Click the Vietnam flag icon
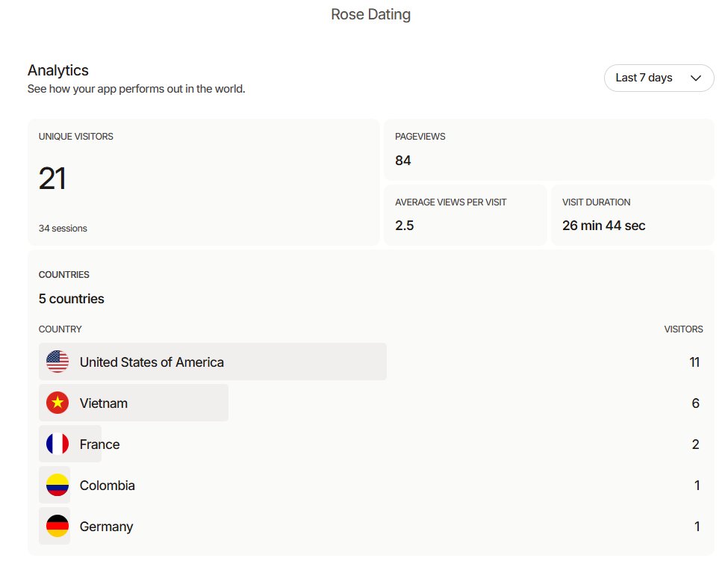728x564 pixels. click(x=57, y=403)
